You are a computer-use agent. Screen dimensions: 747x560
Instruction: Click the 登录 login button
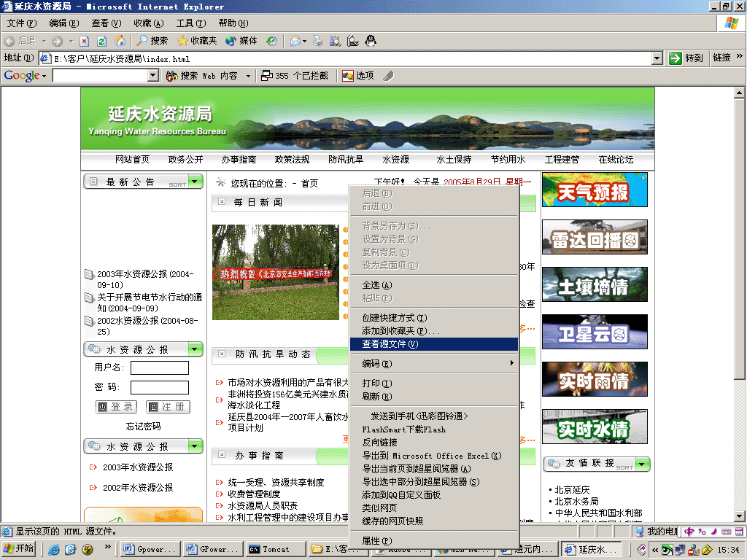[115, 407]
